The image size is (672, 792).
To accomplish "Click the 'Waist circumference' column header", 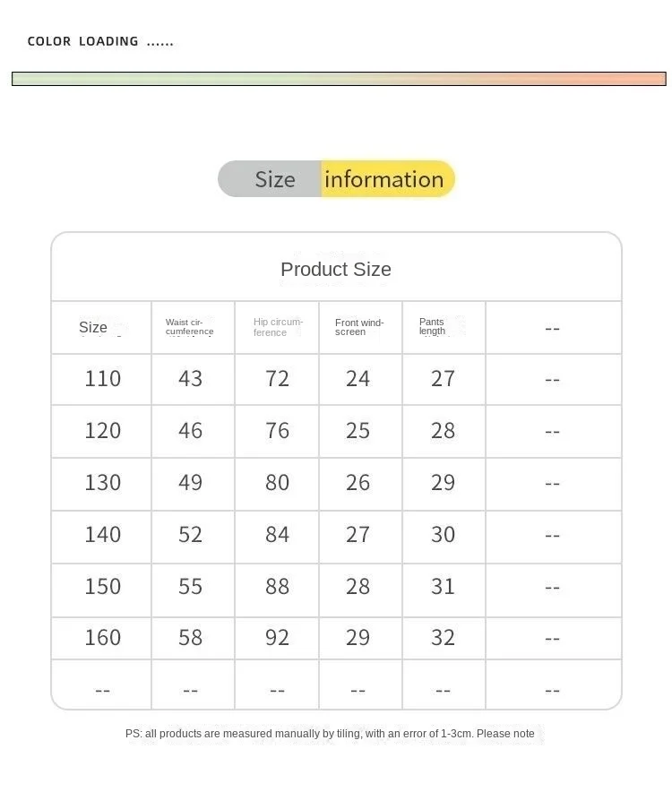I will pos(190,327).
